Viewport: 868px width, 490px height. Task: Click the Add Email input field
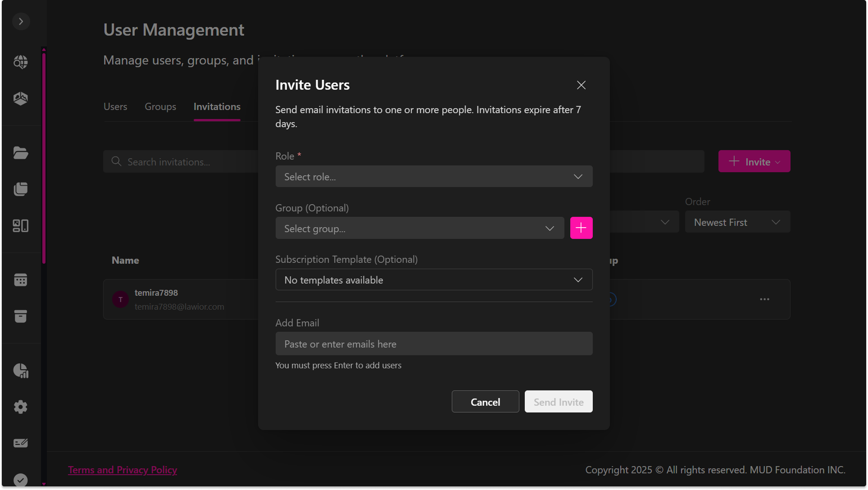click(433, 344)
